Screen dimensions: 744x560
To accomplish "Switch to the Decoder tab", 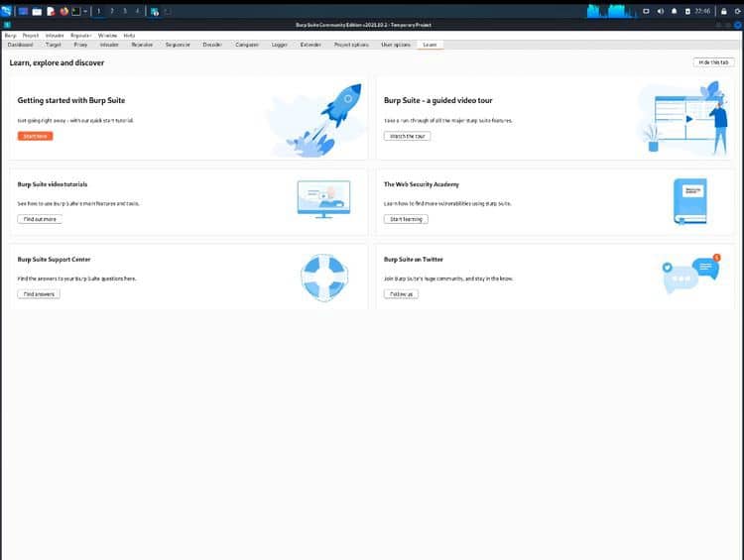I will 212,45.
